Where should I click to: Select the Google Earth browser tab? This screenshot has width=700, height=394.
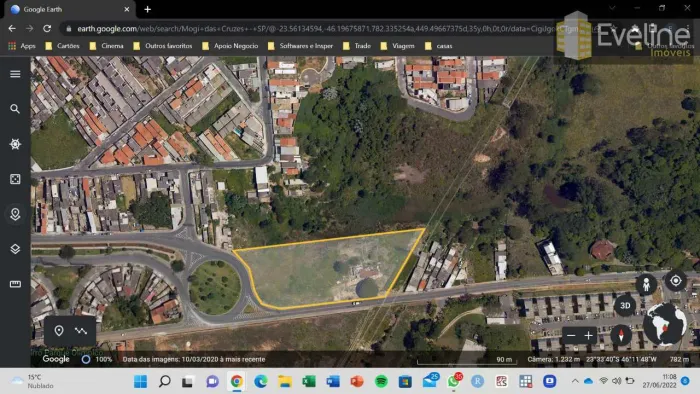pyautogui.click(x=69, y=9)
